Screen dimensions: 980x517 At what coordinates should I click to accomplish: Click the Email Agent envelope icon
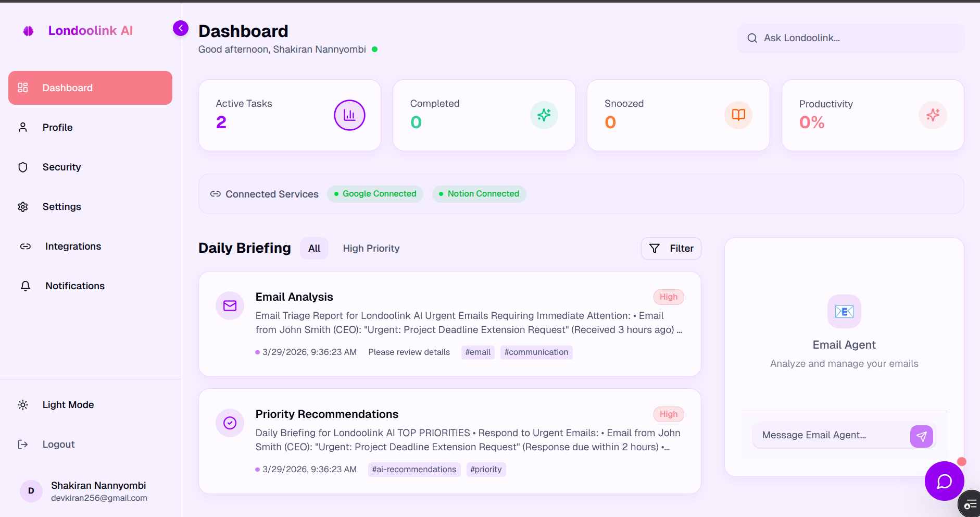[844, 312]
